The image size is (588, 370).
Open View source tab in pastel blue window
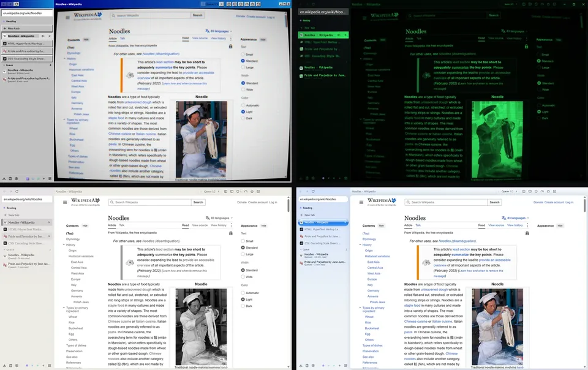tap(496, 225)
